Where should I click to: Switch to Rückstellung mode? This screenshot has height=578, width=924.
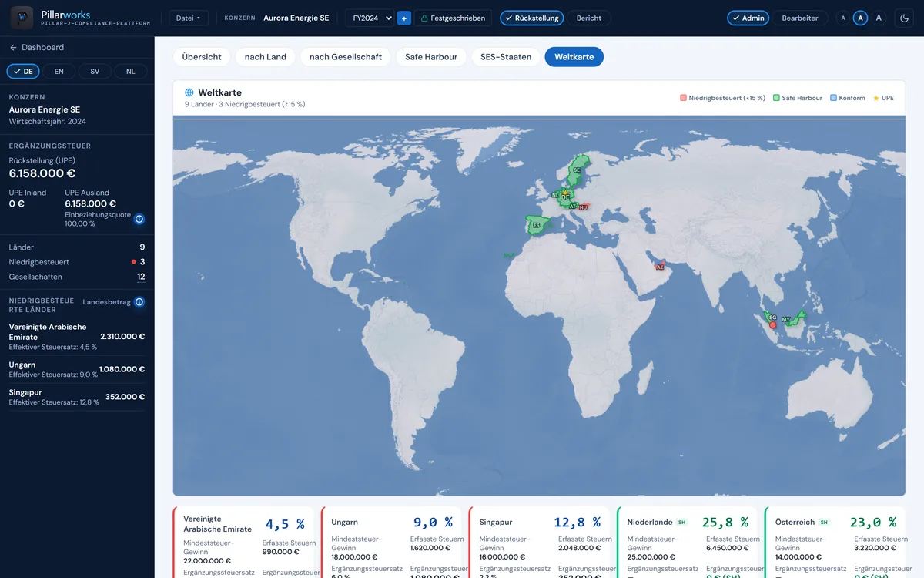coord(531,18)
